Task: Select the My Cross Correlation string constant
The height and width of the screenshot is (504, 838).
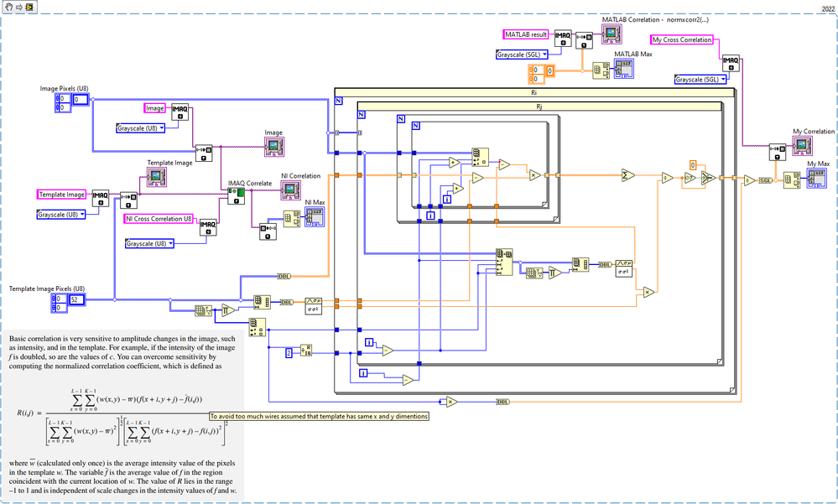Action: [682, 39]
